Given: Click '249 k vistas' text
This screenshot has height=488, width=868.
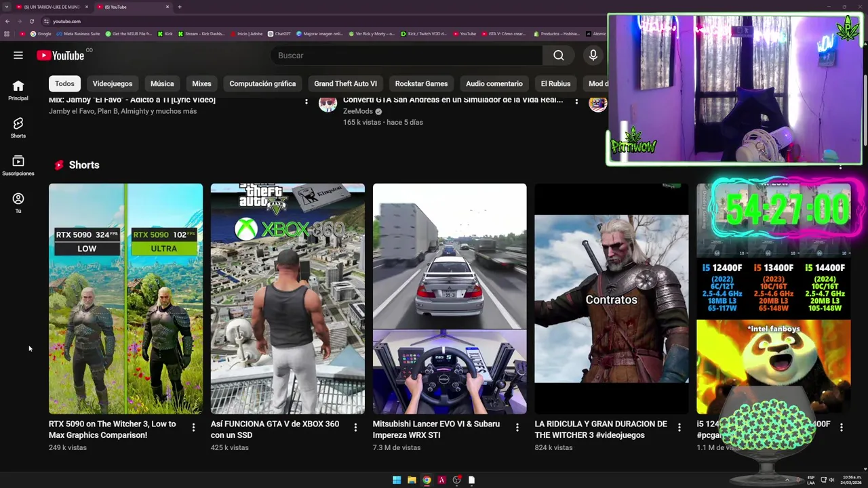Looking at the screenshot, I should coord(68,448).
